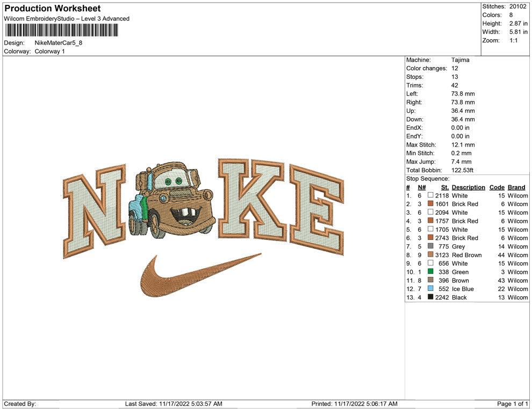Click the Ice Blue description text
Image resolution: width=532 pixels, height=409 pixels.
pyautogui.click(x=463, y=289)
